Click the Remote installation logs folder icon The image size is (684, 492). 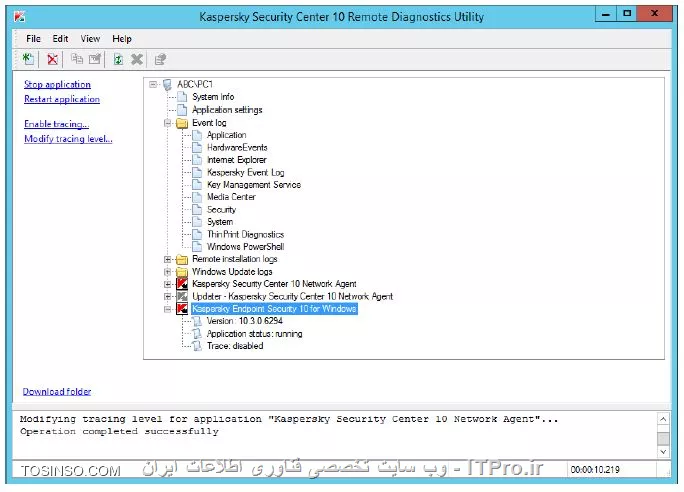click(x=182, y=260)
